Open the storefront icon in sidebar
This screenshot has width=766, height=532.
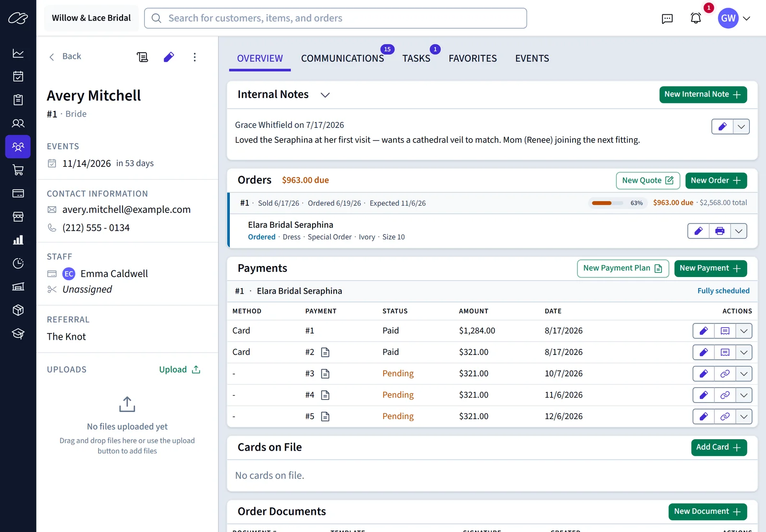point(18,217)
